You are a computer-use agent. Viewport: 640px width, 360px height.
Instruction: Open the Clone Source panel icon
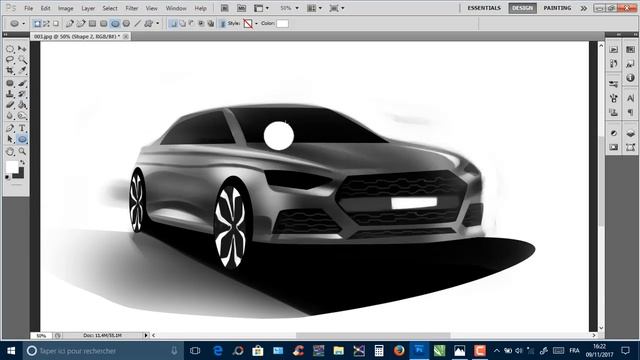coord(613,112)
